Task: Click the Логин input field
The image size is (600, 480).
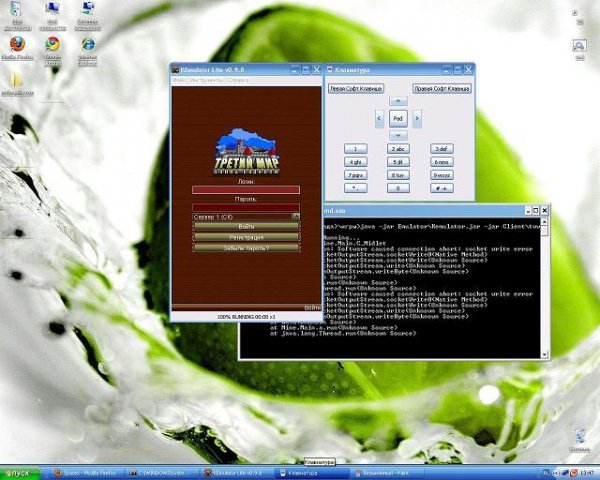Action: 246,189
